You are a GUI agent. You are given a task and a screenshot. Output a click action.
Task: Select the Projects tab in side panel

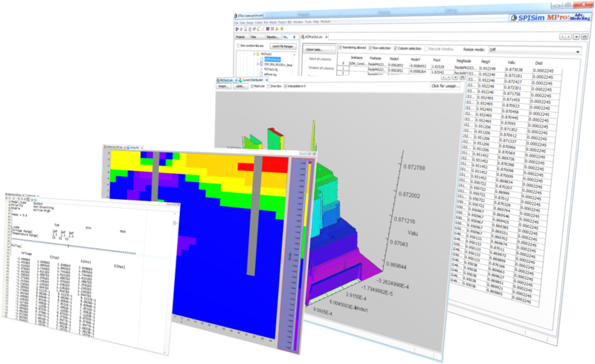[240, 35]
